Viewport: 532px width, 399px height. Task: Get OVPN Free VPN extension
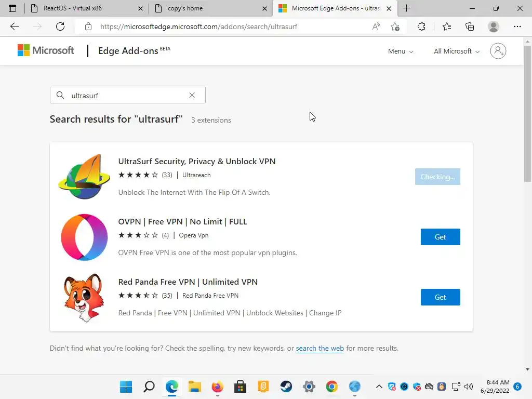point(441,237)
